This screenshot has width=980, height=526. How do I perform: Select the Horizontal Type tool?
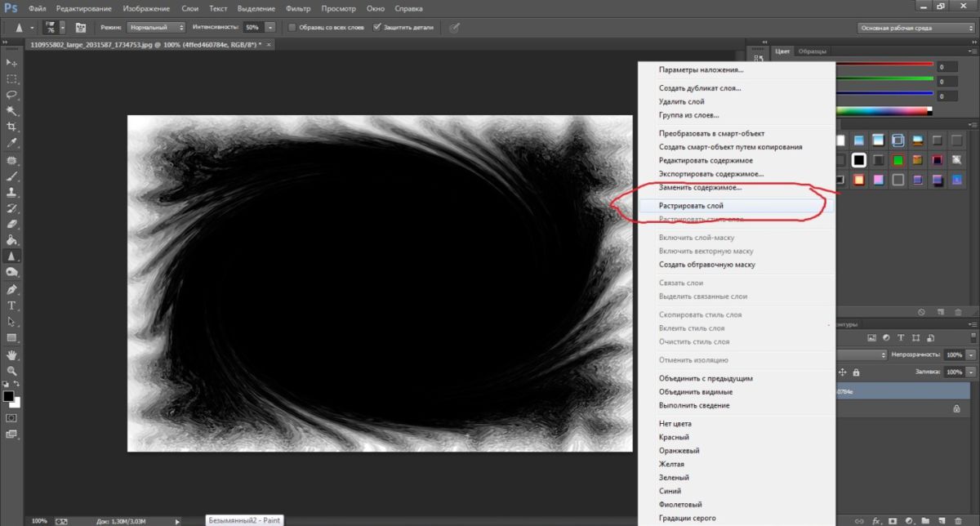[11, 305]
